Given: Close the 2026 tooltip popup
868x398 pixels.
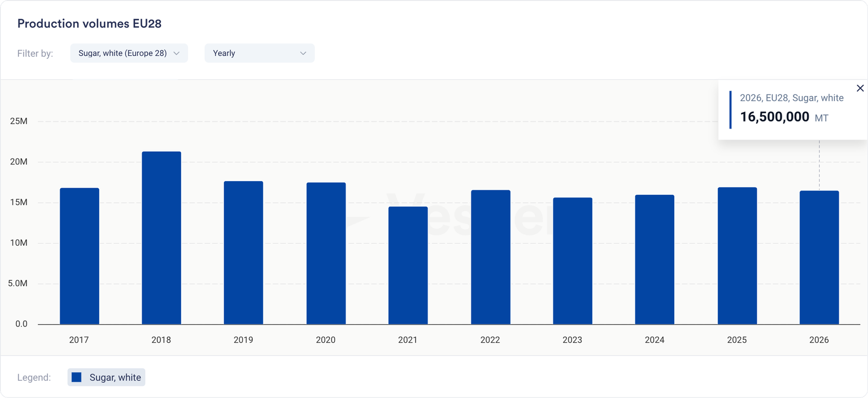Looking at the screenshot, I should [860, 88].
